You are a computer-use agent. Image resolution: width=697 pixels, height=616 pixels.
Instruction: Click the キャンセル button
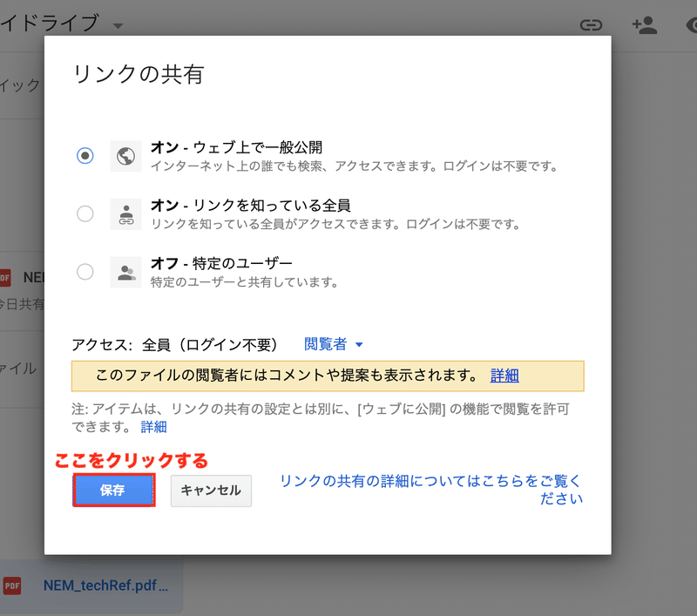pyautogui.click(x=211, y=491)
